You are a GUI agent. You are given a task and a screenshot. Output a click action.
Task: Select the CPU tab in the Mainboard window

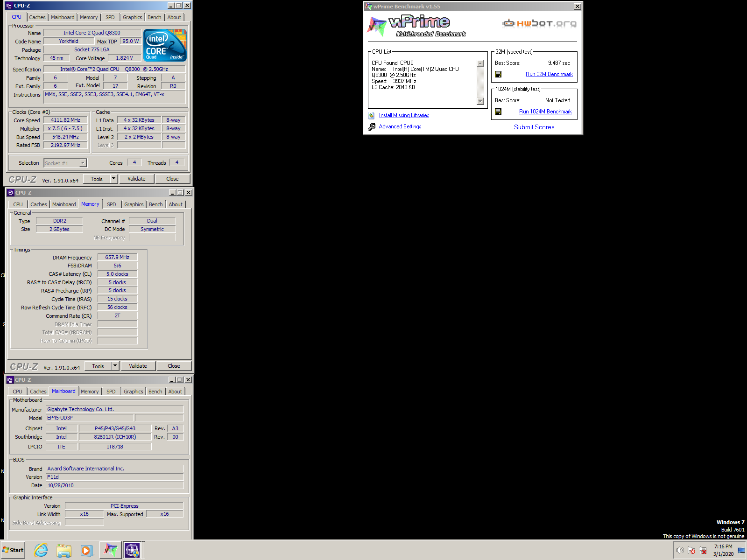tap(17, 392)
